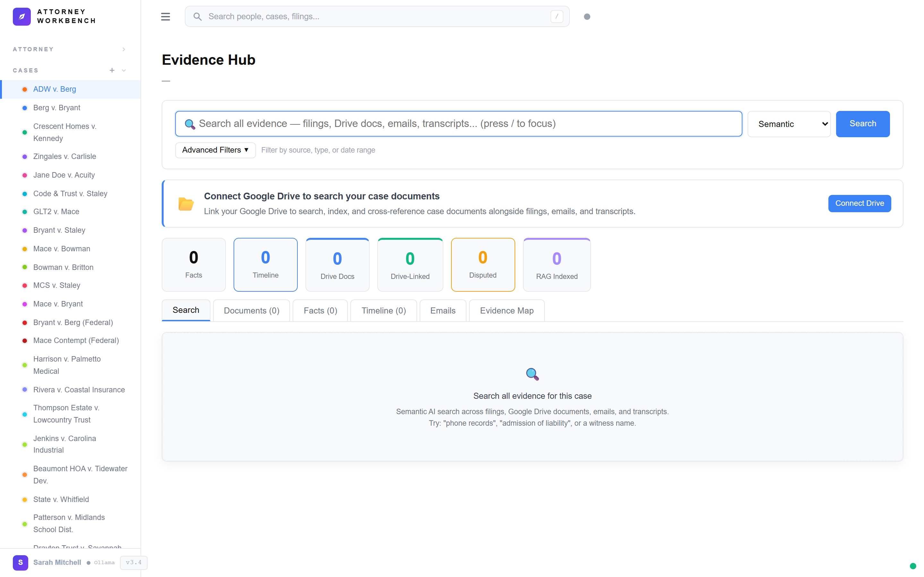Select the Disputed evidence counter card
Viewport: 924px width, 577px height.
pos(483,264)
